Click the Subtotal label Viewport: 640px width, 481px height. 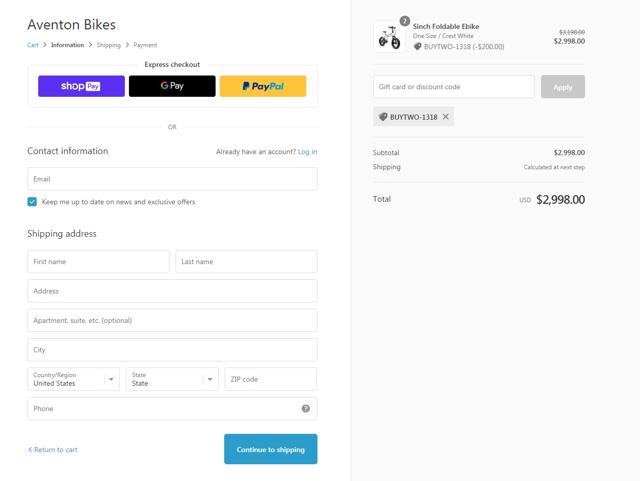[386, 152]
